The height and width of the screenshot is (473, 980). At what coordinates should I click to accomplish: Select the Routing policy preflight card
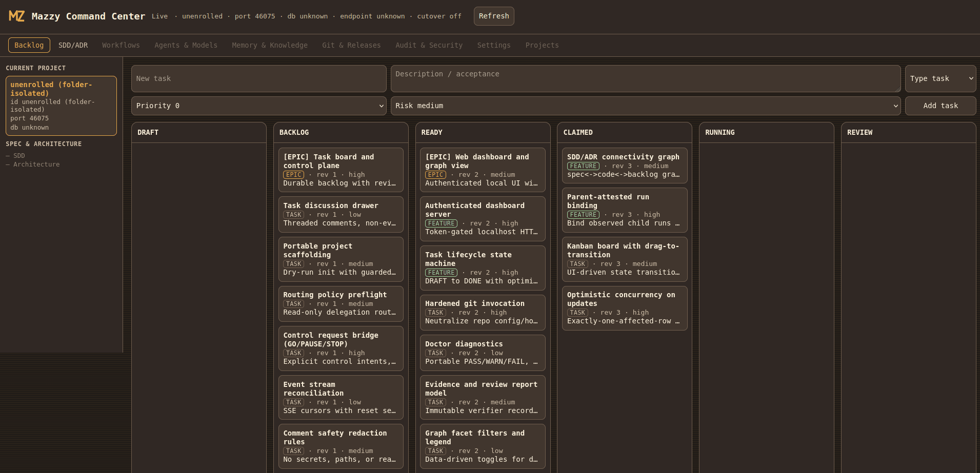click(341, 303)
